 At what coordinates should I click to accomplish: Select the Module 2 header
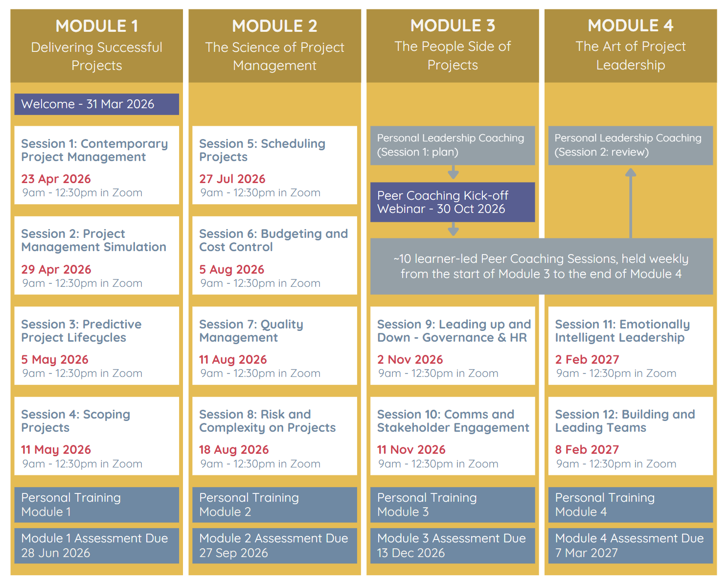point(274,46)
